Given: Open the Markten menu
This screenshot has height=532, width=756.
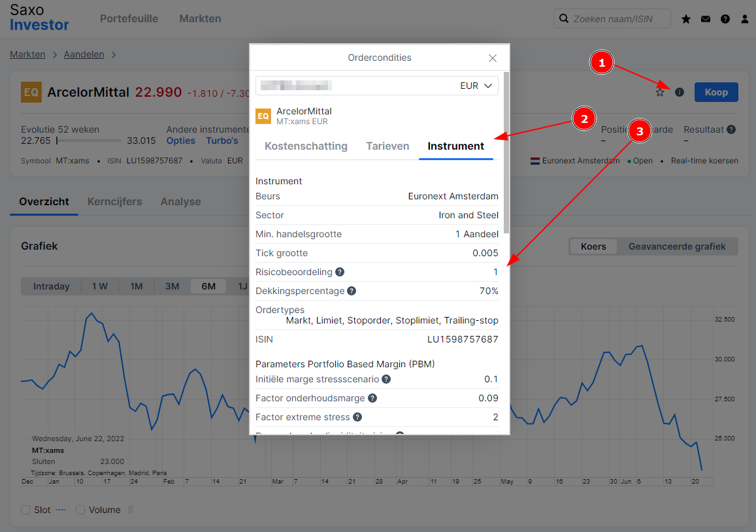Looking at the screenshot, I should tap(200, 19).
